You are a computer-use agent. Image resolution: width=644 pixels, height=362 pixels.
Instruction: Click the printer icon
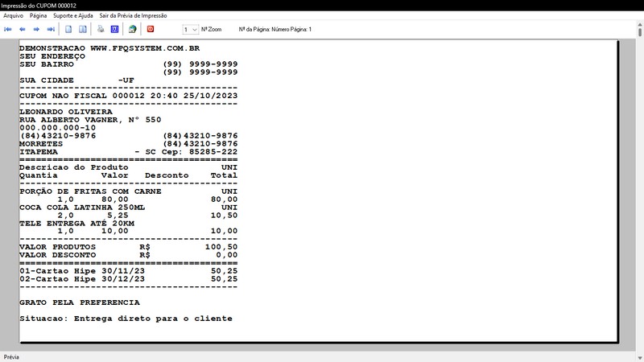coord(101,29)
